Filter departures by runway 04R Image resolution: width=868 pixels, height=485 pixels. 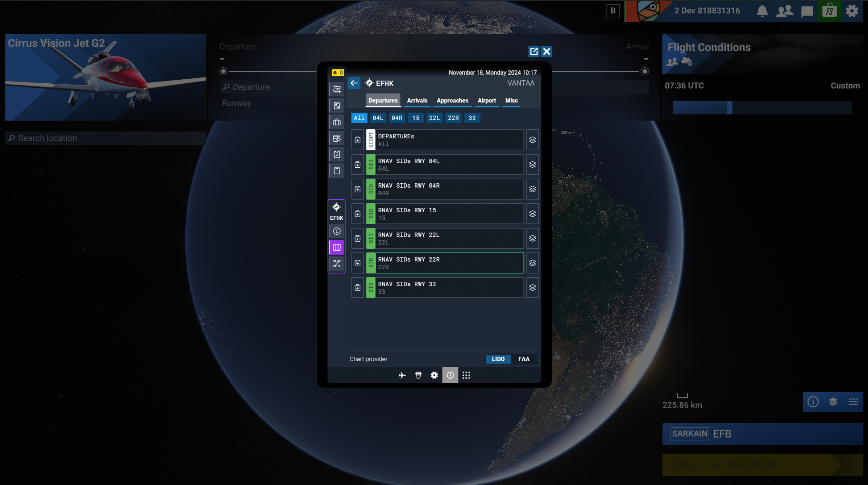pyautogui.click(x=396, y=118)
